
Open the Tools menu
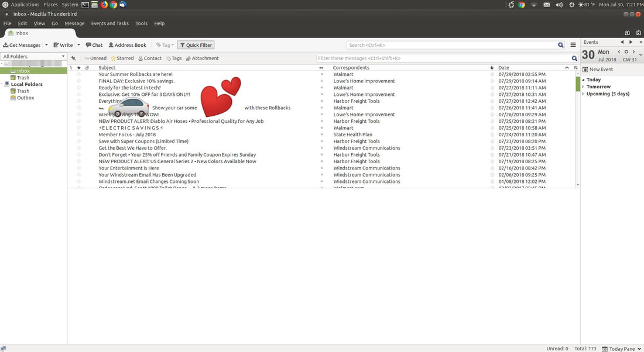click(141, 23)
